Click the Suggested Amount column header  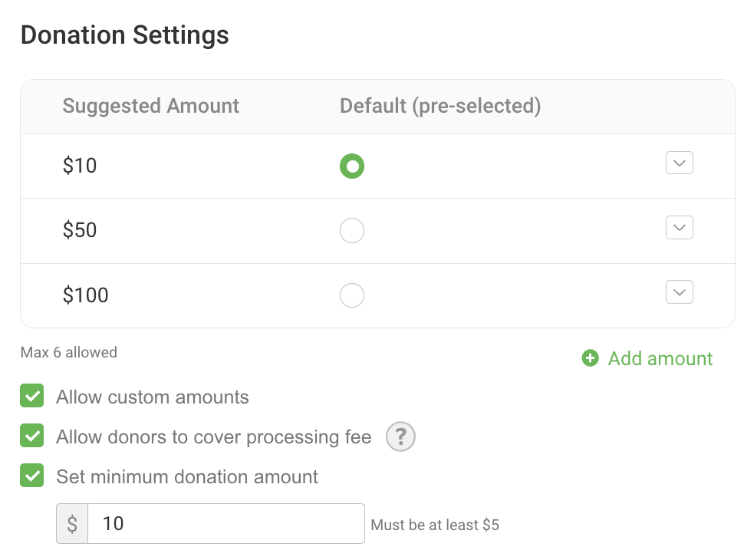tap(151, 106)
